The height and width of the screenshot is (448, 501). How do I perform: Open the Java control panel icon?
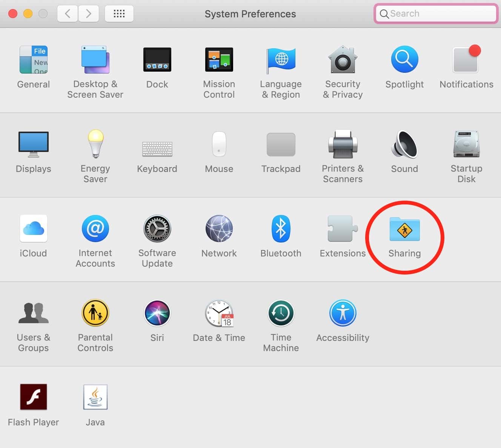(x=95, y=397)
